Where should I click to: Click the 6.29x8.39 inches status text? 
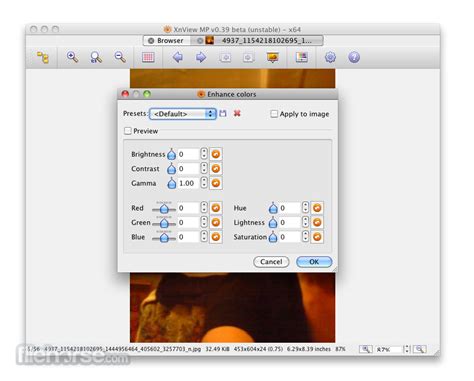click(309, 349)
